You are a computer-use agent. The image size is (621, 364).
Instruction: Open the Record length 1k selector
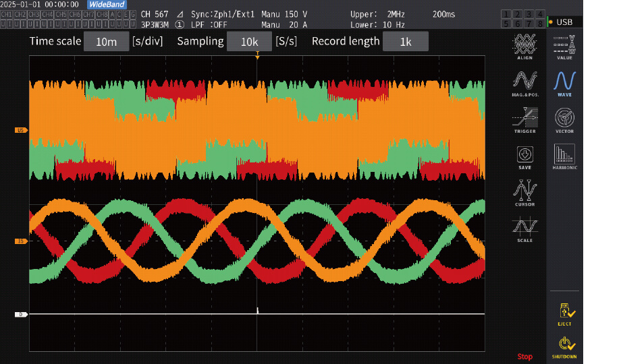(405, 42)
